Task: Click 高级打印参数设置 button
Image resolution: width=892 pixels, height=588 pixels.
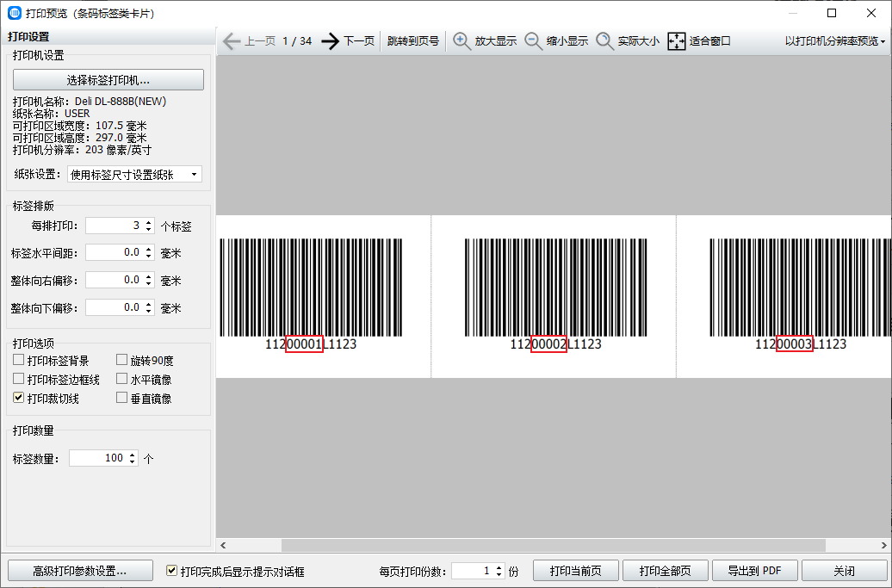Action: [80, 571]
